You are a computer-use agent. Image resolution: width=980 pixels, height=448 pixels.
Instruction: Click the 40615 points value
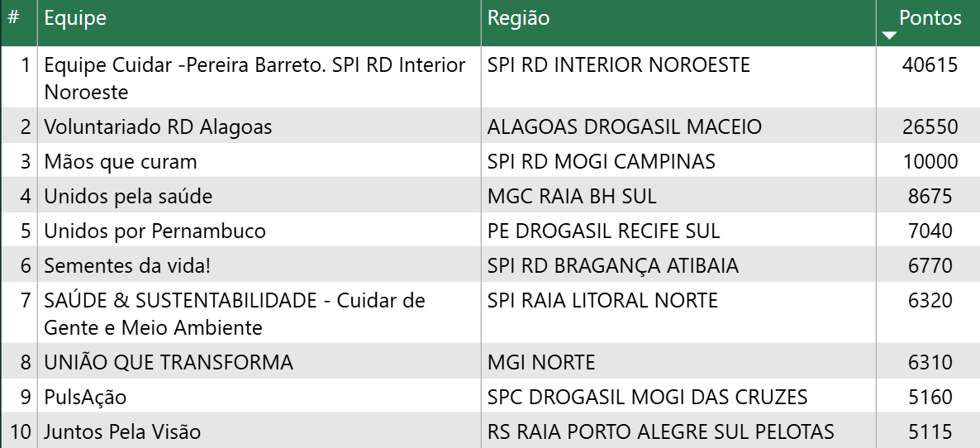pos(930,65)
